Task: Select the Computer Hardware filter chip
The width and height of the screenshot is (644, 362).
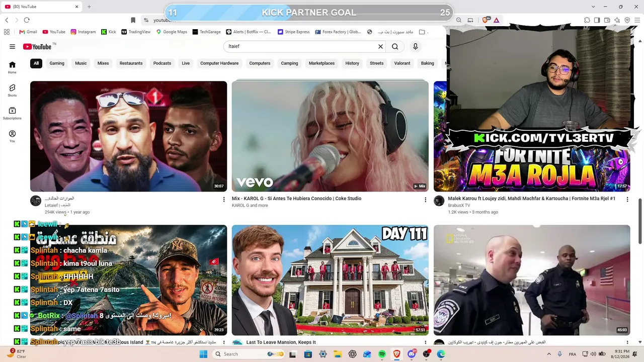Action: pyautogui.click(x=219, y=63)
